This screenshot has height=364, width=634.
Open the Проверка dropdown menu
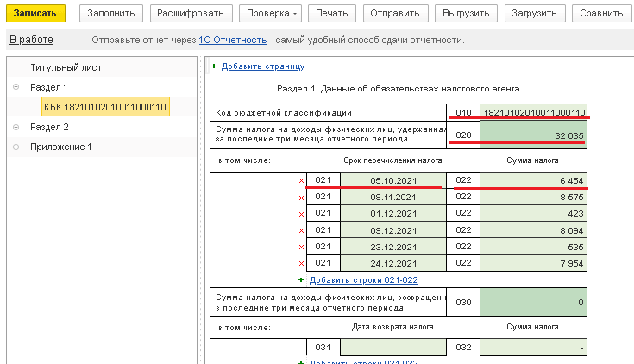[273, 14]
